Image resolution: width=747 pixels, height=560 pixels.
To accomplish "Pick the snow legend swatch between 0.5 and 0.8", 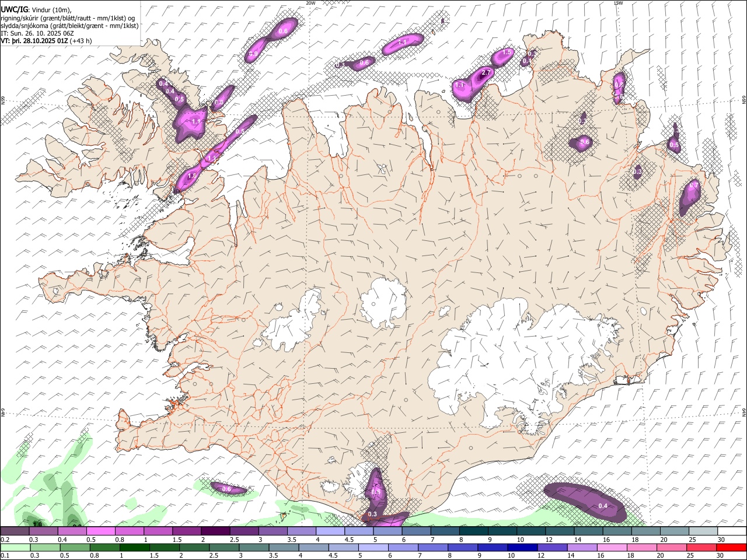I will [x=100, y=531].
